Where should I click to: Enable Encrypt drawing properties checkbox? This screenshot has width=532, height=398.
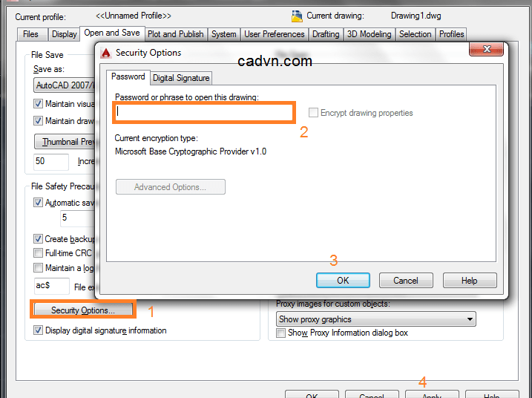[x=313, y=112]
